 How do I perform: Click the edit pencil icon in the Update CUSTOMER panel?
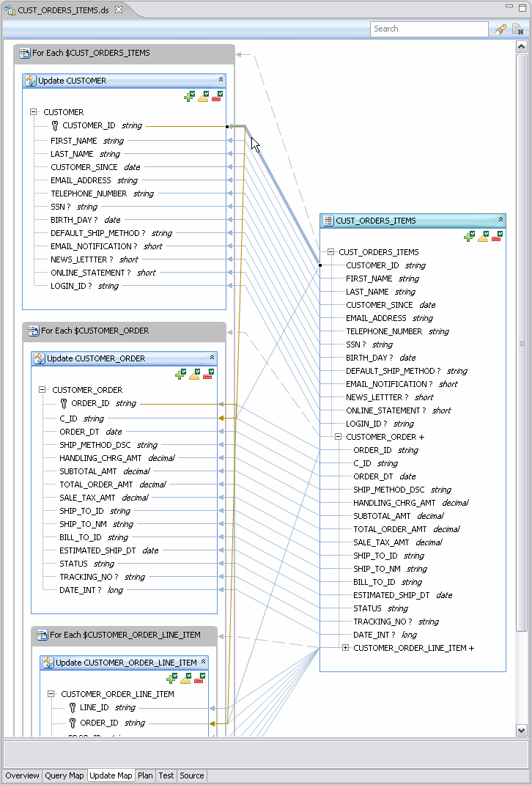click(x=203, y=97)
